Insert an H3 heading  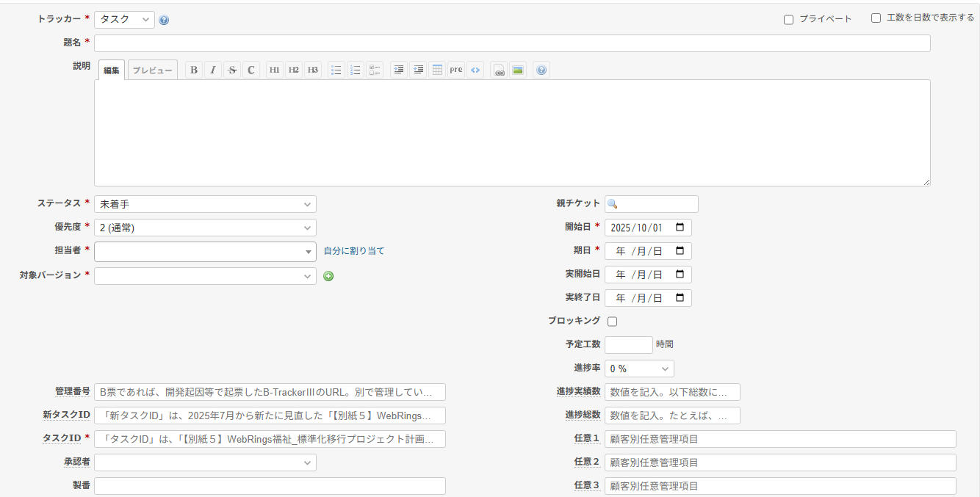point(313,70)
